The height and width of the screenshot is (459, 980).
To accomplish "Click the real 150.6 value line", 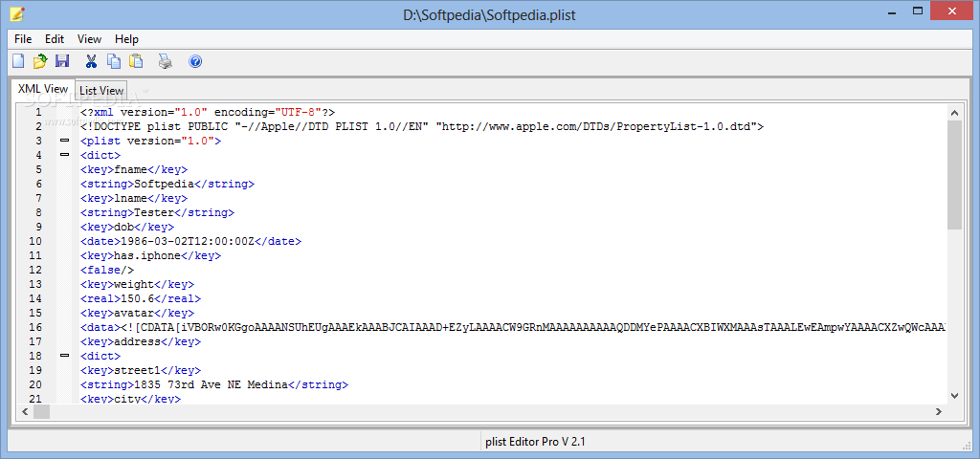I will pos(141,298).
